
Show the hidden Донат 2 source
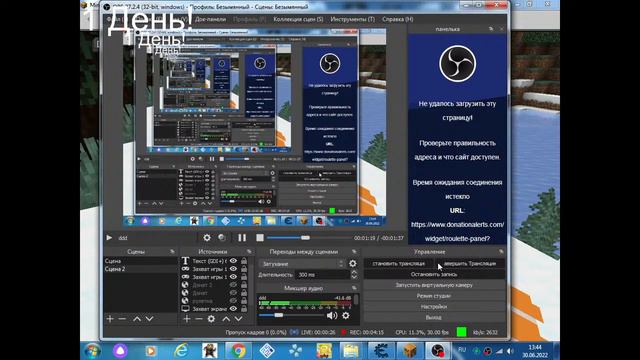tap(233, 284)
